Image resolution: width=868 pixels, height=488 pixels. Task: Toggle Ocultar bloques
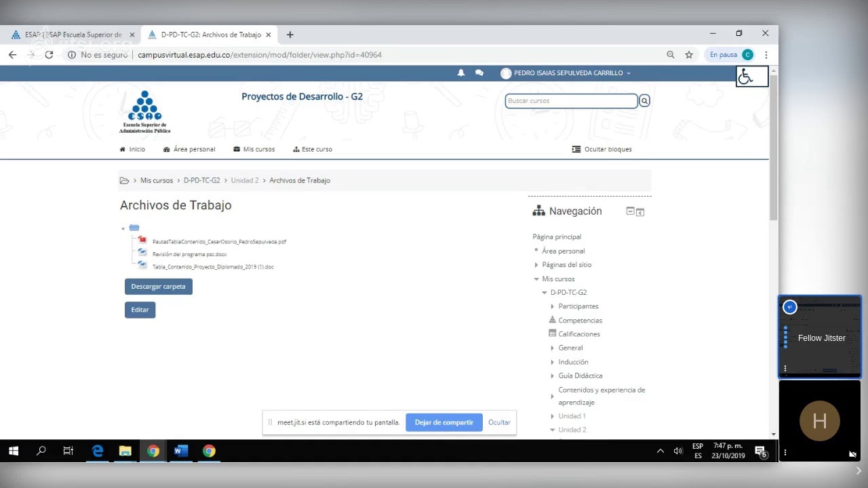coord(602,149)
